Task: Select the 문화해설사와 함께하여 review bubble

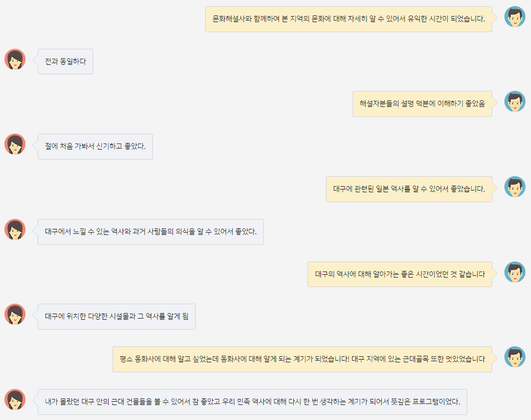Action: [349, 19]
